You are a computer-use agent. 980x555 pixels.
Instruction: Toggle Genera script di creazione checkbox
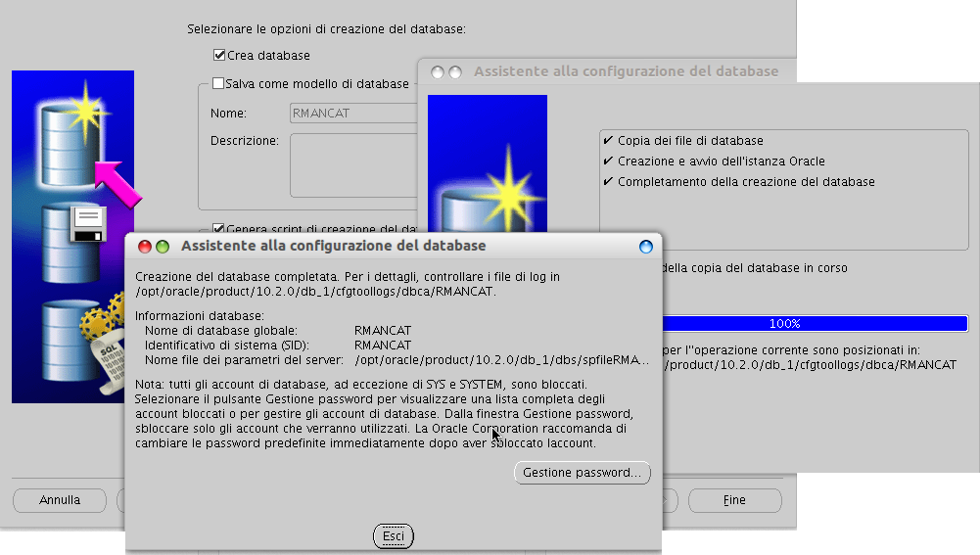pos(218,228)
